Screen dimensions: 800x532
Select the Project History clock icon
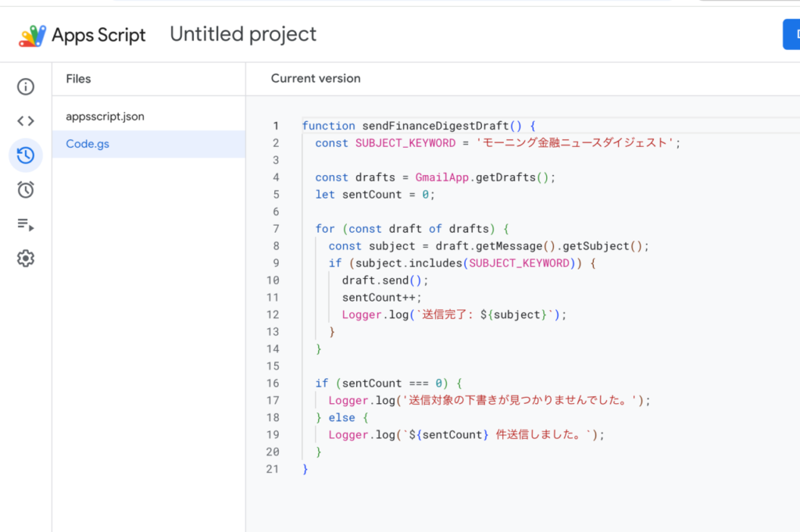pyautogui.click(x=26, y=155)
